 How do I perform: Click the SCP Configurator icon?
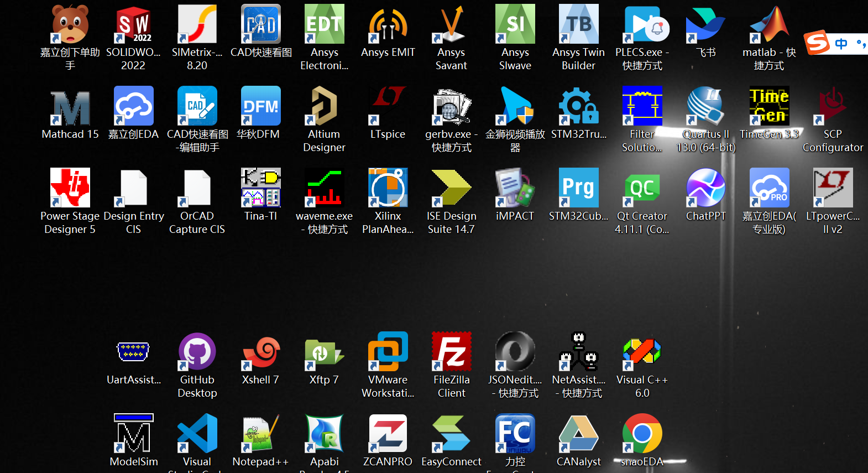pos(833,106)
